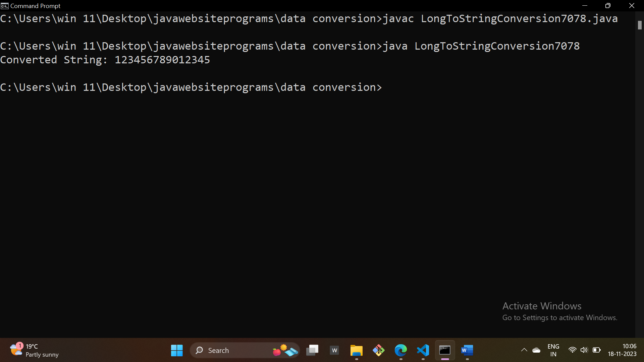
Task: Click the Command Prompt taskbar icon
Action: (x=445, y=351)
